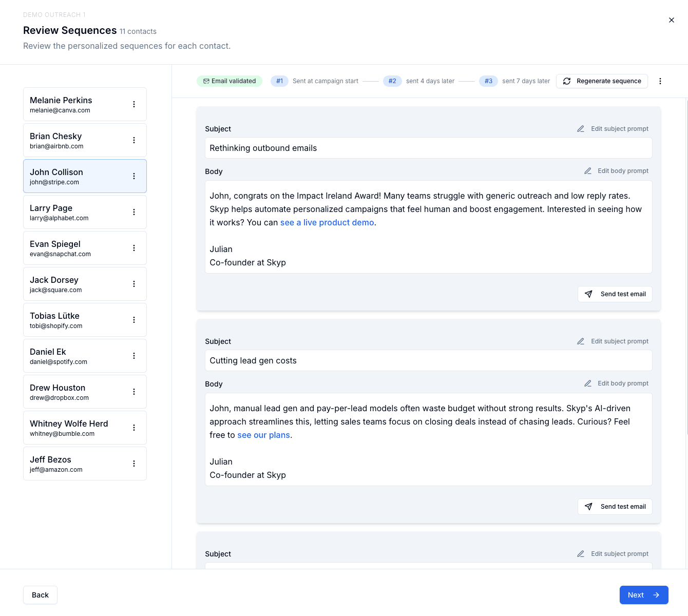Open the kebab menu next to Melanie Perkins

[134, 104]
